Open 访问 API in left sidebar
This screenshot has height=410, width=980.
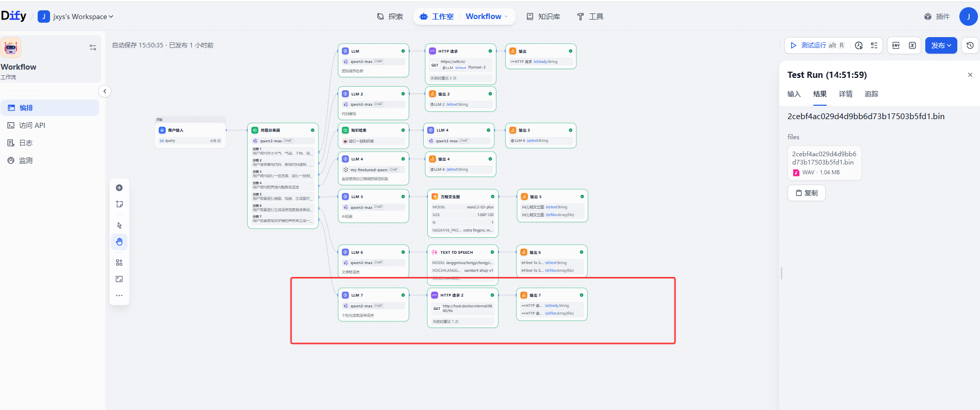point(50,125)
